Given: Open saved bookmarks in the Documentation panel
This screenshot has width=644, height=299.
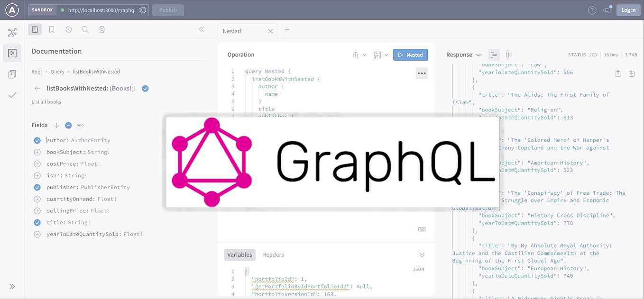Looking at the screenshot, I should (52, 29).
